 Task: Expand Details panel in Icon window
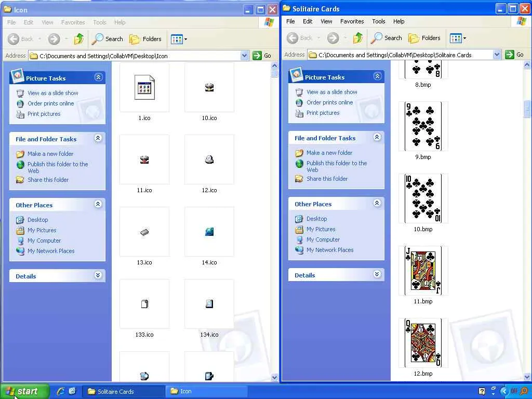click(98, 275)
